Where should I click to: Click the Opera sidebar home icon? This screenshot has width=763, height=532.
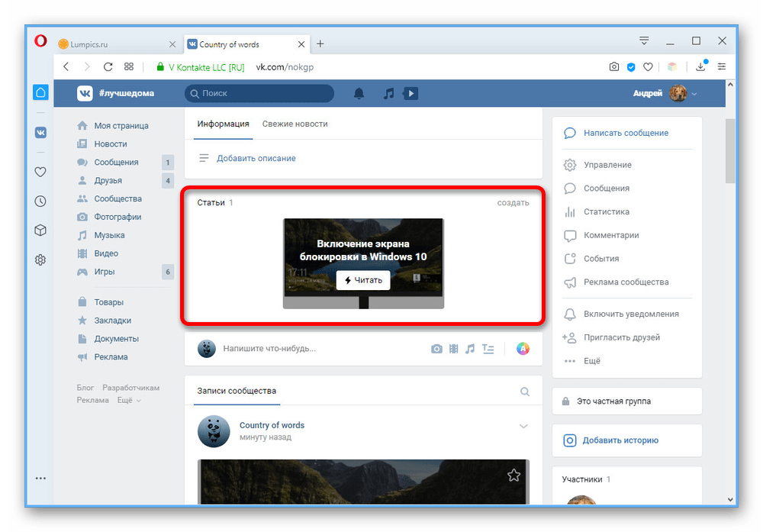tap(40, 92)
